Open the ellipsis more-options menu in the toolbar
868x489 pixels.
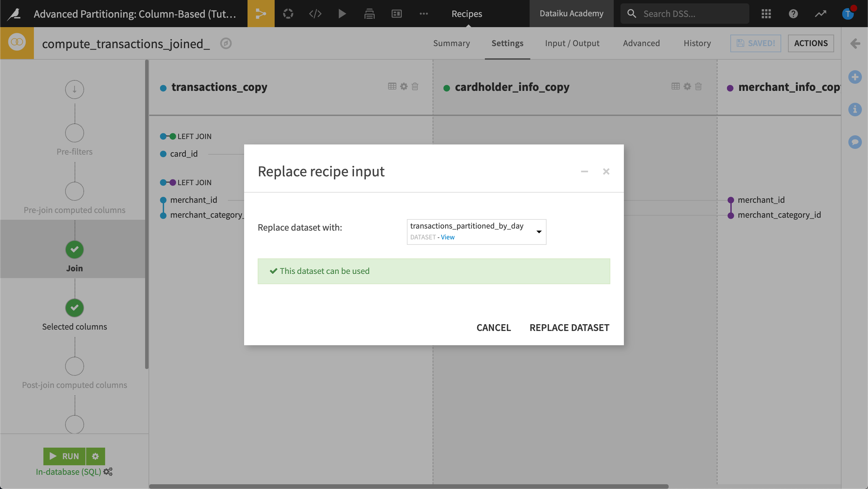coord(423,14)
